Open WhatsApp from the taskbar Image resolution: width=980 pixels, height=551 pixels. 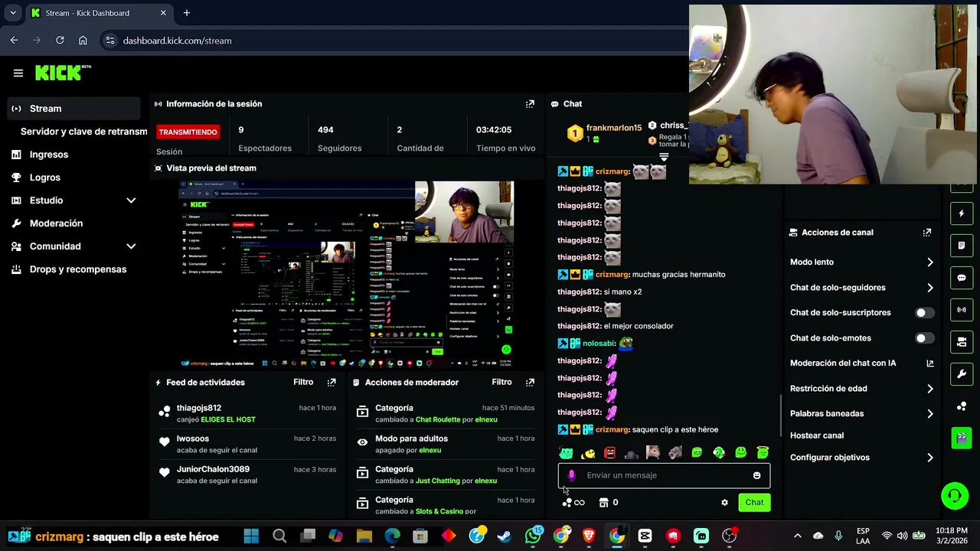tap(533, 536)
